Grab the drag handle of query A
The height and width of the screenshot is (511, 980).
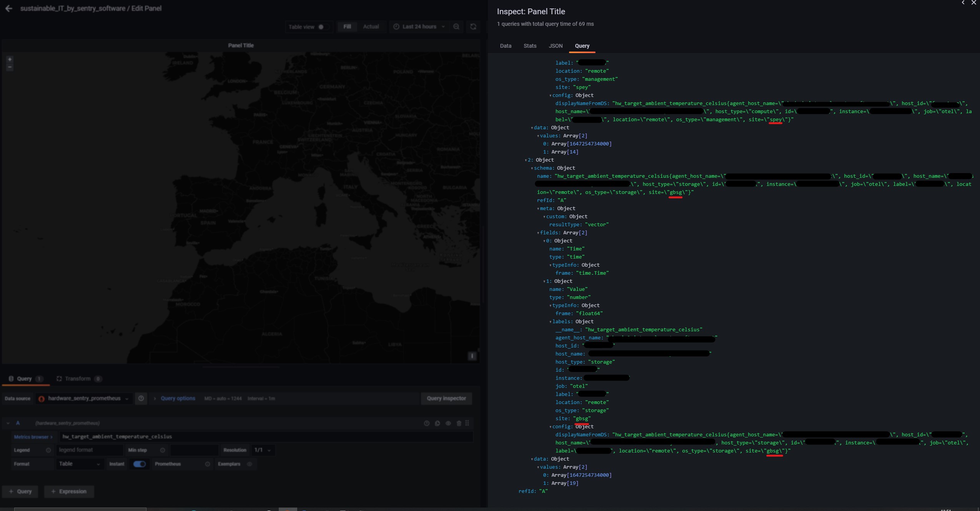(x=467, y=423)
